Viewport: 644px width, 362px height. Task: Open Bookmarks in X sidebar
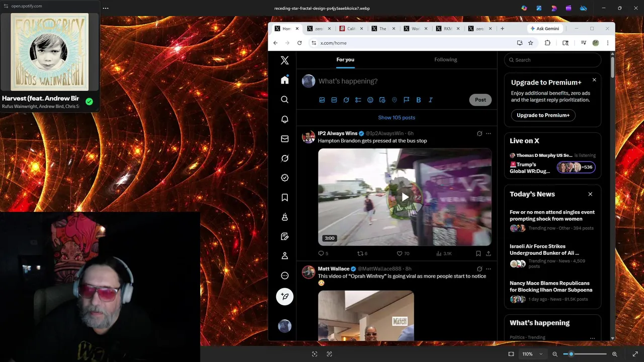pos(285,198)
